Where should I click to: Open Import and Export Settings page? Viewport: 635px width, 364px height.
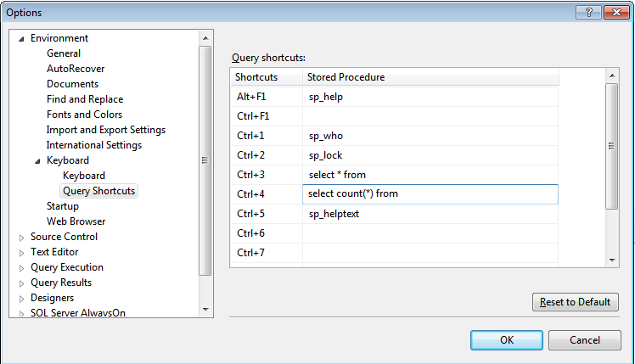[105, 130]
